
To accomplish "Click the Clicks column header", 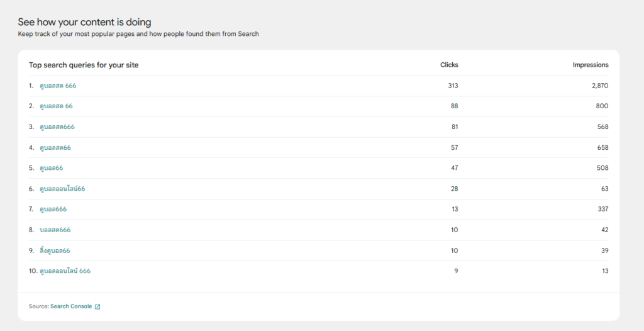I will pos(449,65).
